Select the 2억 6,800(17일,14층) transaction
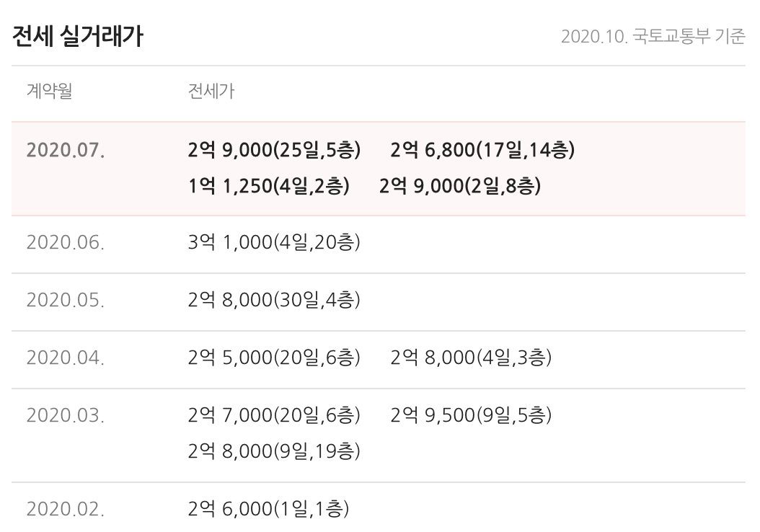The width and height of the screenshot is (760, 532). [x=482, y=151]
